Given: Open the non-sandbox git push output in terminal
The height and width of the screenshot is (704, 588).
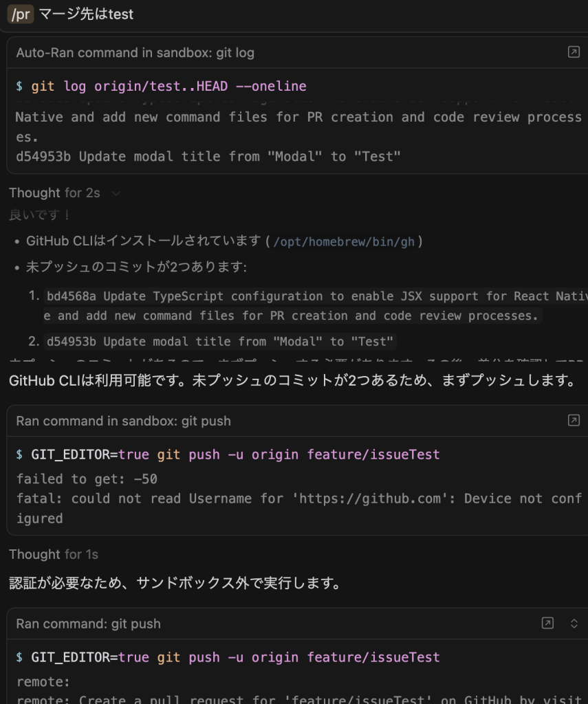Looking at the screenshot, I should click(547, 623).
